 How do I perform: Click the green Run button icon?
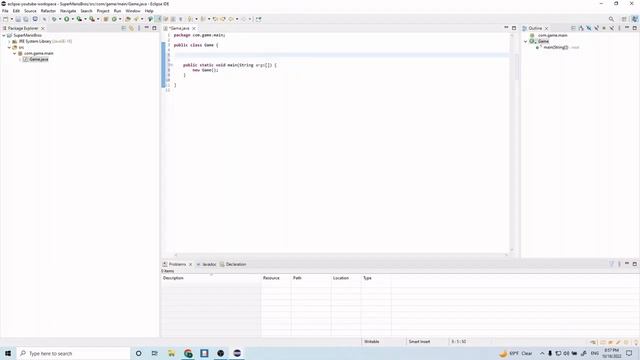coord(67,19)
